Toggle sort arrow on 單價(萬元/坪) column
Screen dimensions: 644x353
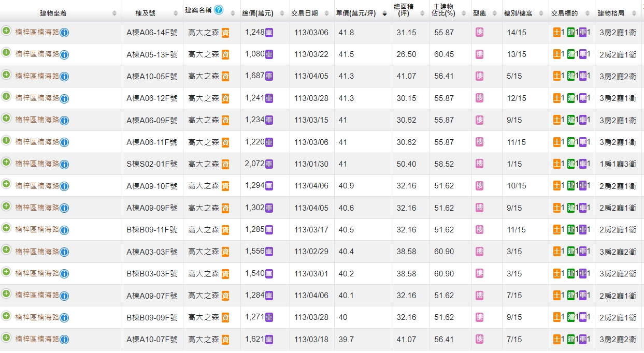click(x=384, y=14)
